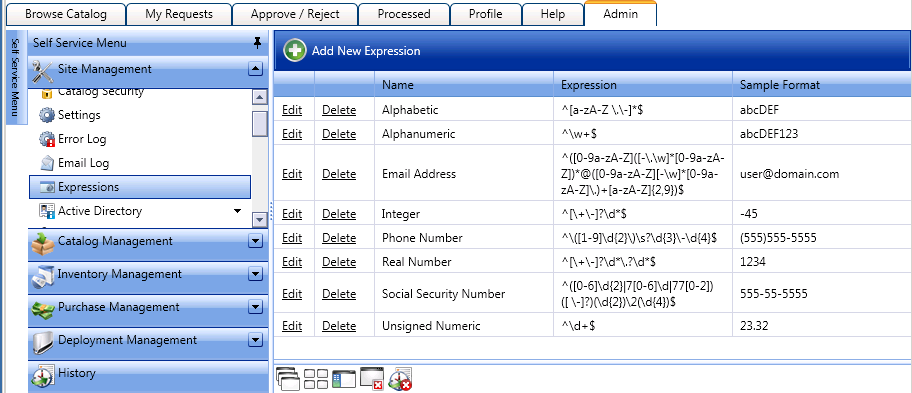Click the sidebar scrollbar up arrow
Screen dimensions: 912x393
coord(260,97)
